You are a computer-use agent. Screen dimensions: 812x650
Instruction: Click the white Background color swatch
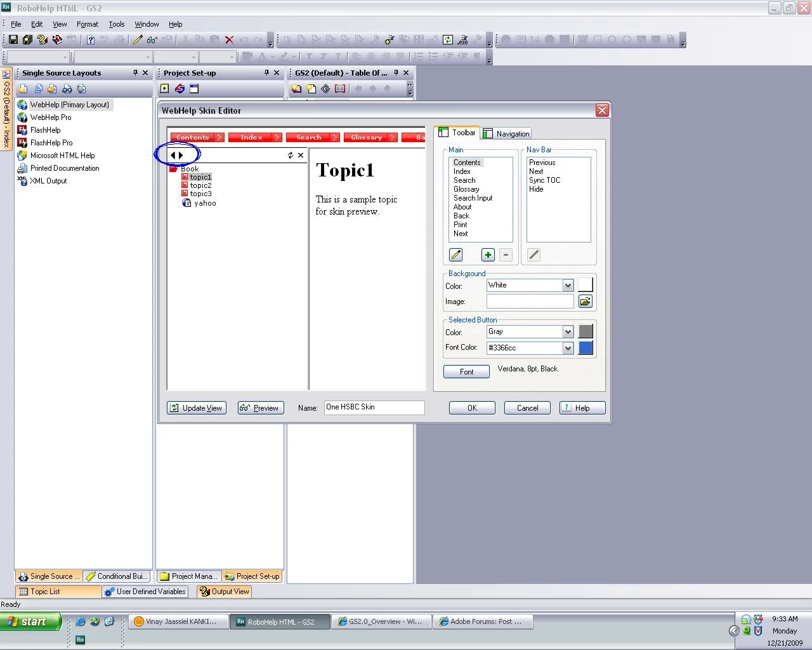click(x=586, y=285)
